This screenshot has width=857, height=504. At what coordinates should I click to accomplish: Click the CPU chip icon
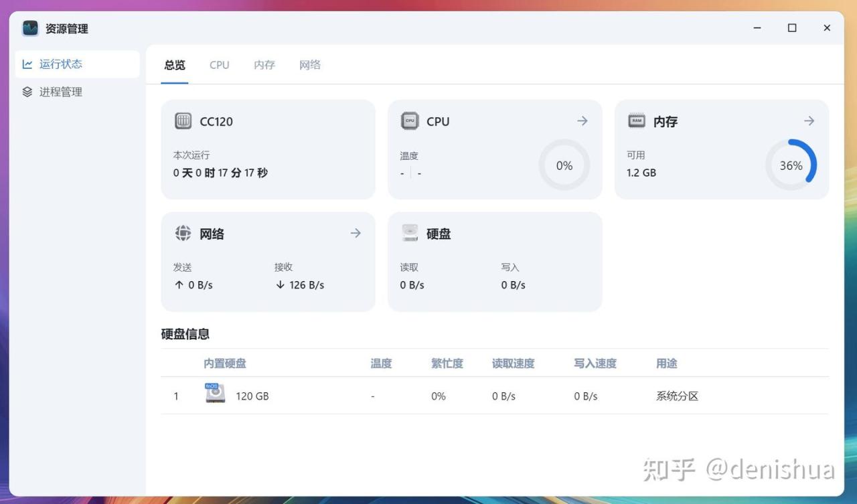click(410, 121)
